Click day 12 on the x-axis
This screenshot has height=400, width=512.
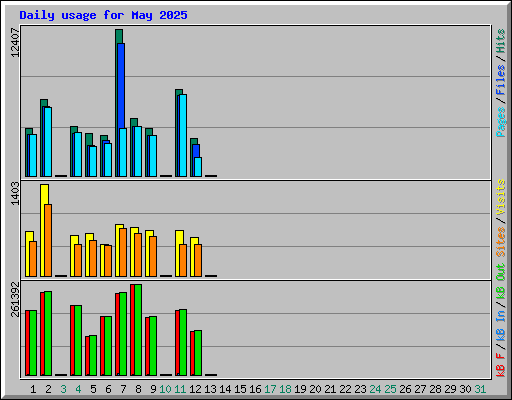(195, 389)
